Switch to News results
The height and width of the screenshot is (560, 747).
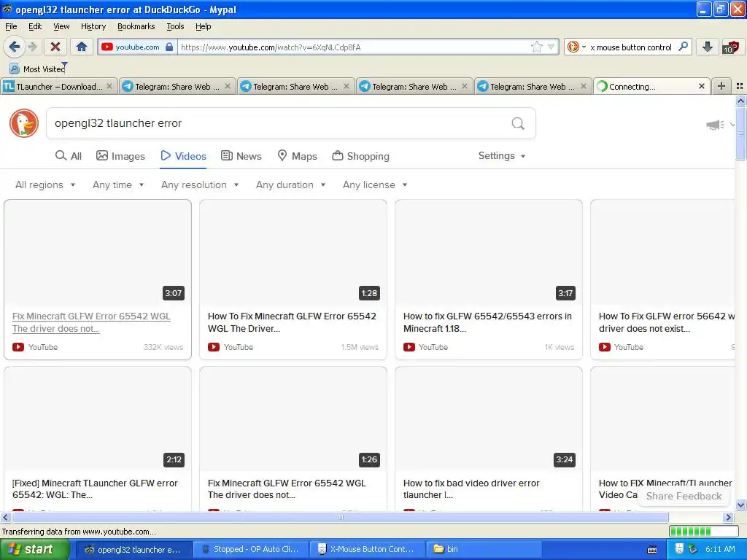click(241, 156)
